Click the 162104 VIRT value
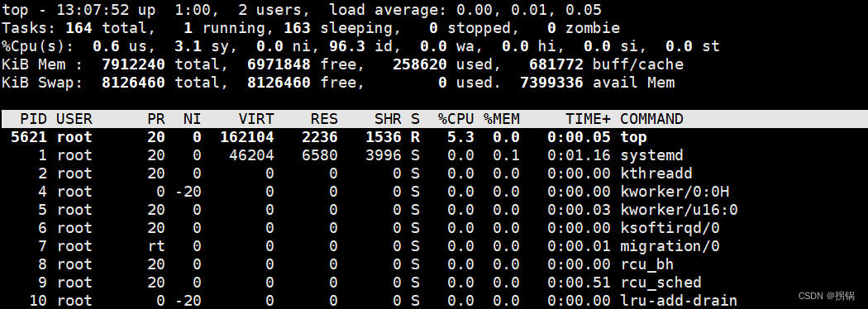The height and width of the screenshot is (309, 868). [x=247, y=137]
